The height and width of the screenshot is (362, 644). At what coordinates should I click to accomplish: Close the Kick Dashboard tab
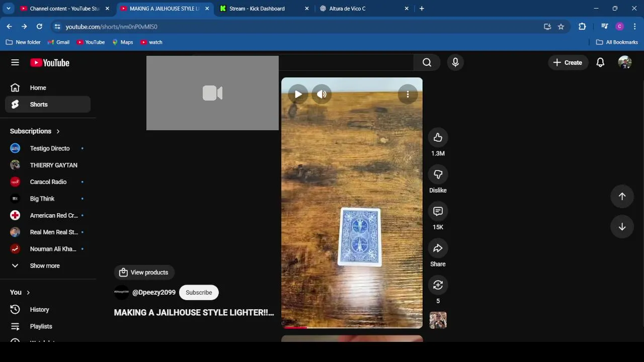pyautogui.click(x=306, y=9)
